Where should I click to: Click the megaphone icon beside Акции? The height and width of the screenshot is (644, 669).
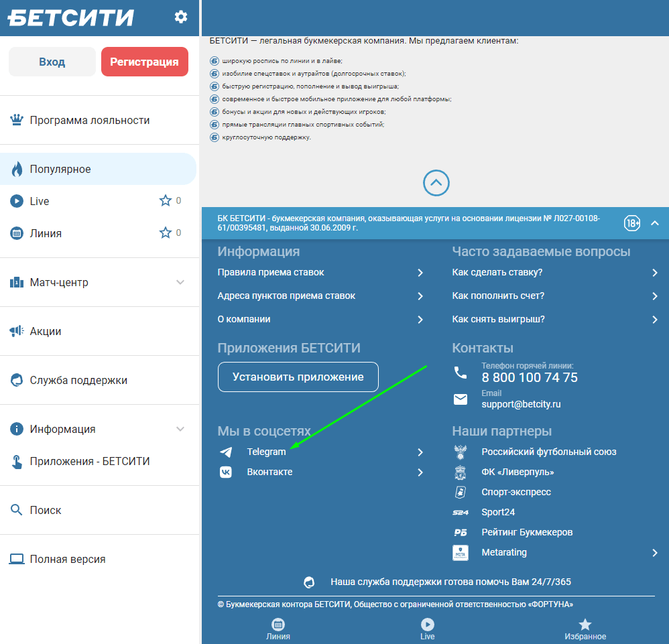click(17, 331)
